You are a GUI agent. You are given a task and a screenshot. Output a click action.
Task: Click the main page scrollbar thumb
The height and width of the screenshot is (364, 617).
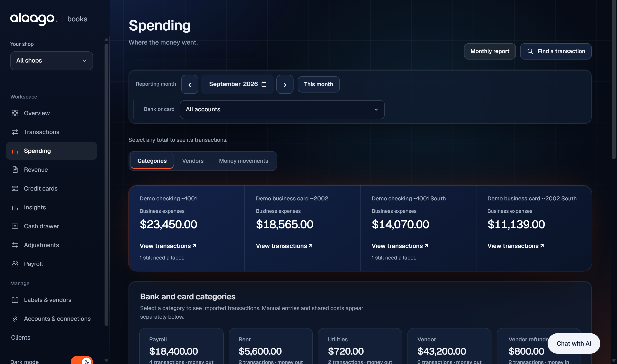614,80
